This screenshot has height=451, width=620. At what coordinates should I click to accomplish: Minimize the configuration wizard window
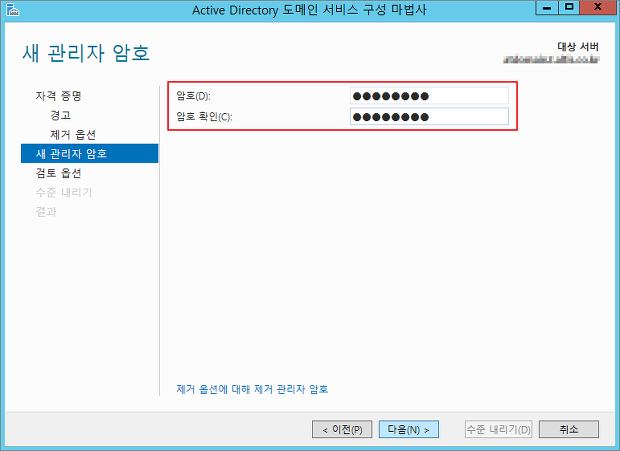tap(547, 8)
